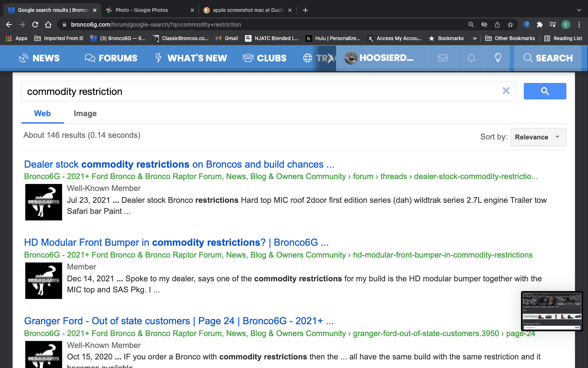The height and width of the screenshot is (368, 588).
Task: Open the browser home page icon
Action: click(x=48, y=25)
